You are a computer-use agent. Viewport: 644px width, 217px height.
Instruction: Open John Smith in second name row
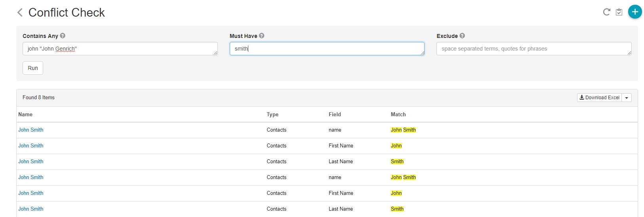coord(31,177)
